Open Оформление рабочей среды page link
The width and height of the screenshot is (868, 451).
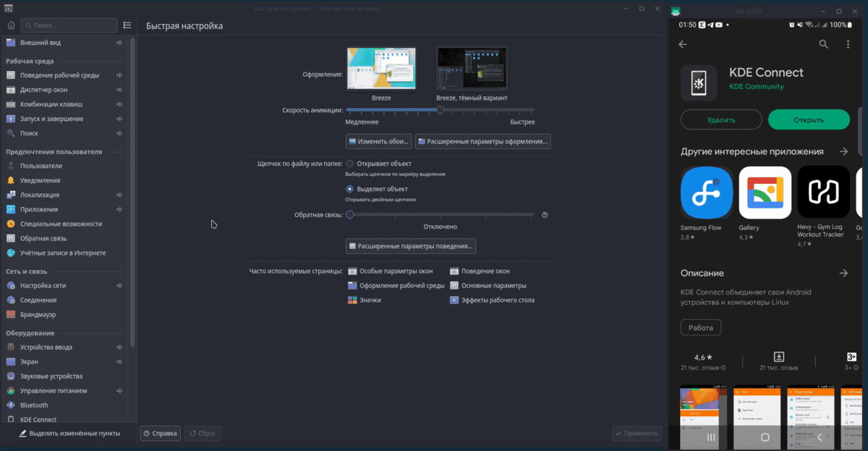click(x=396, y=285)
